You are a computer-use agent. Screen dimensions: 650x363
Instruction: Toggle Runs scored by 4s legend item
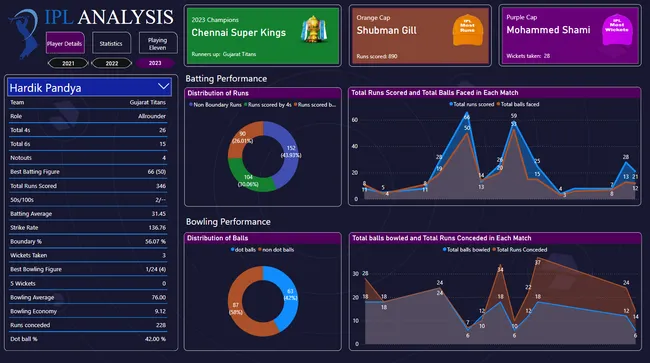tap(268, 105)
